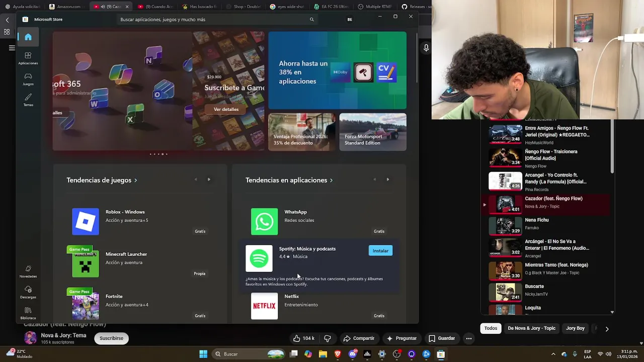Open Nova & Jory channel avatar
The height and width of the screenshot is (362, 644).
[30, 338]
